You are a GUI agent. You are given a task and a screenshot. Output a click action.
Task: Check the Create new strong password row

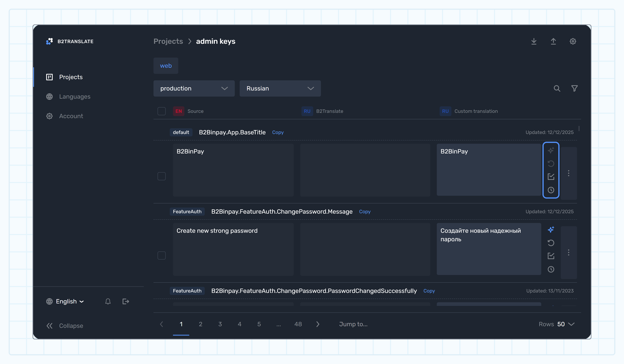click(161, 256)
